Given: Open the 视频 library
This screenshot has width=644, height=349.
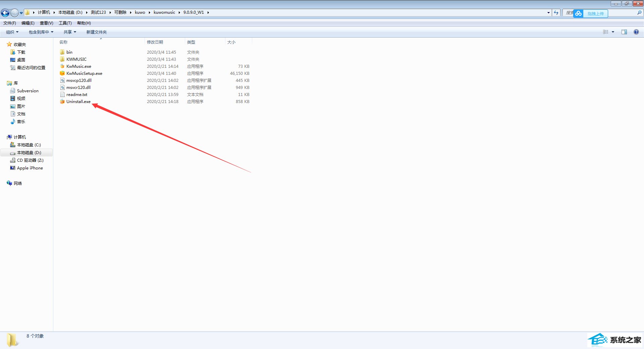Looking at the screenshot, I should pos(21,98).
